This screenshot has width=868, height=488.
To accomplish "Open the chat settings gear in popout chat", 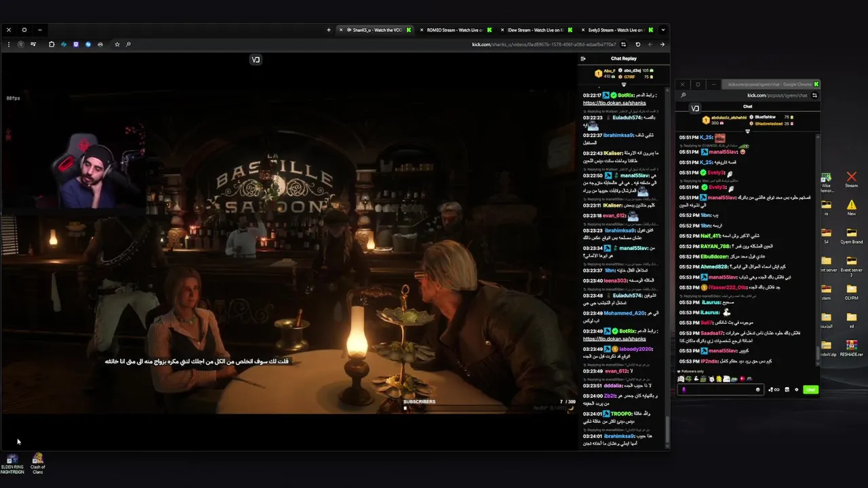I will (796, 390).
